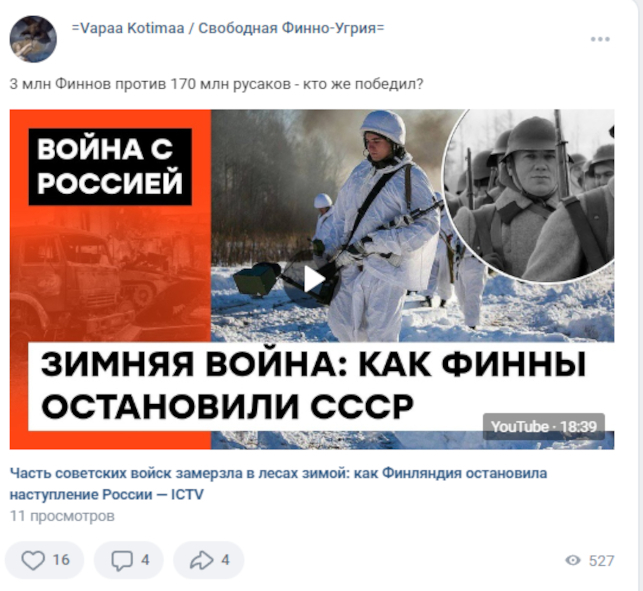Share the post with arrow icon
The height and width of the screenshot is (591, 643).
[201, 560]
